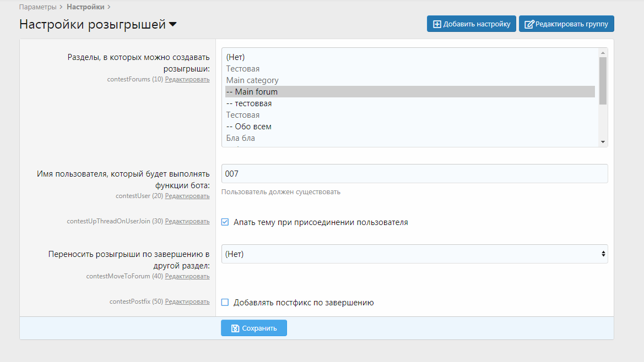Click the floppy disk icon on Сохранить
Image resolution: width=644 pixels, height=362 pixels.
coord(235,328)
